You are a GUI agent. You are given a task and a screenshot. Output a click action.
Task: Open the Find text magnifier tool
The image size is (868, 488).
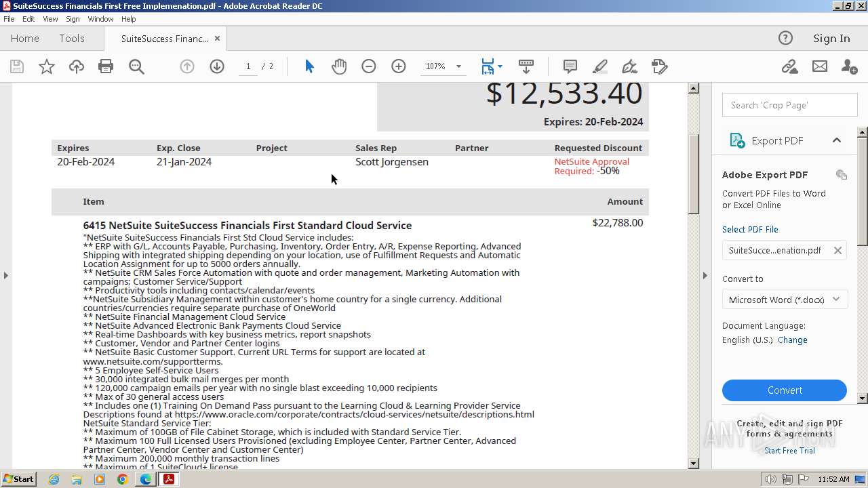tap(136, 66)
